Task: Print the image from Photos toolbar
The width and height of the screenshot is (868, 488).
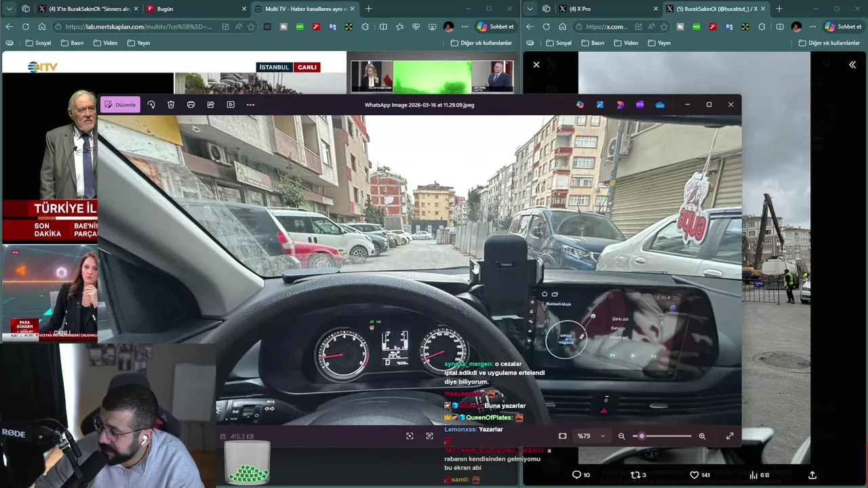Action: tap(191, 104)
